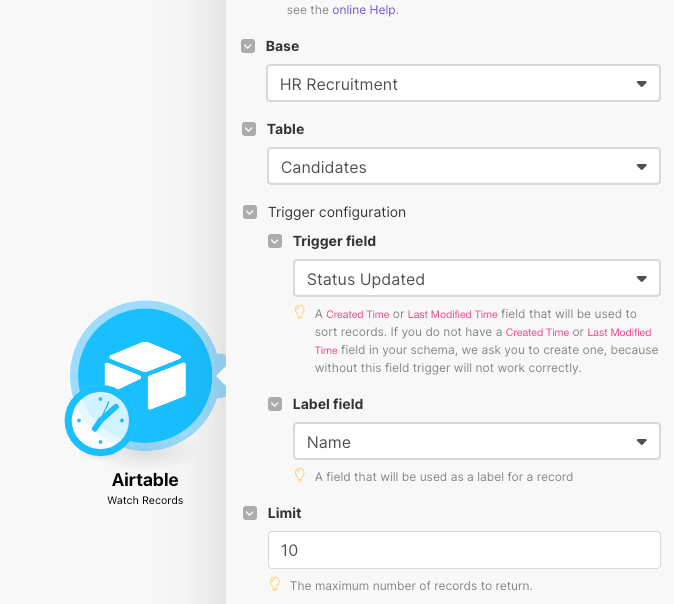674x604 pixels.
Task: Click the lightbulb hint below Limit
Action: (x=274, y=584)
